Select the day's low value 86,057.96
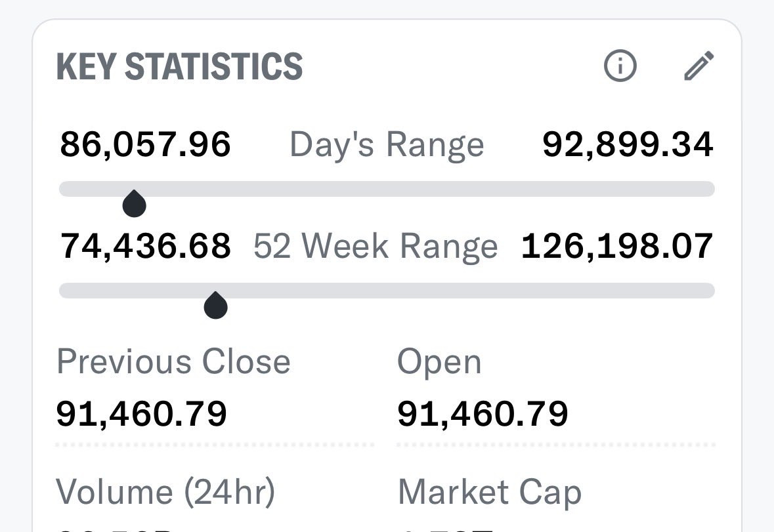This screenshot has width=774, height=532. 145,145
